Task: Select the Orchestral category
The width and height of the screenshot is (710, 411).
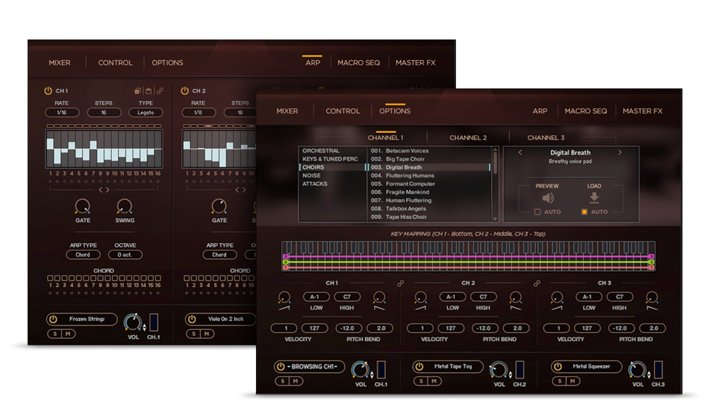Action: tap(321, 150)
